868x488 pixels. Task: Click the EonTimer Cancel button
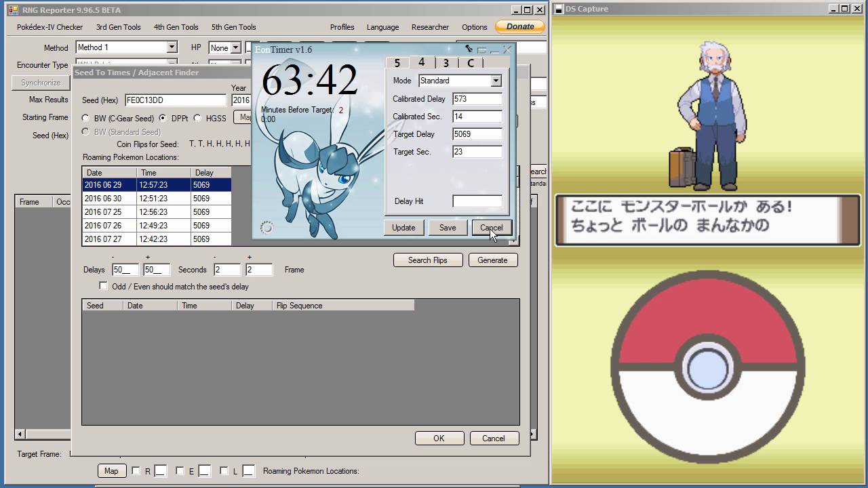(x=492, y=228)
